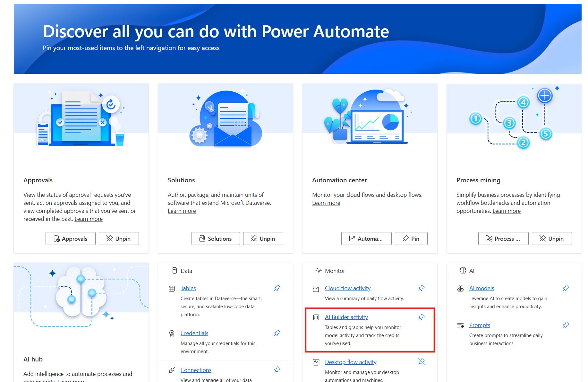Click the "Monitor" section header text
This screenshot has height=382, width=588.
pos(335,271)
